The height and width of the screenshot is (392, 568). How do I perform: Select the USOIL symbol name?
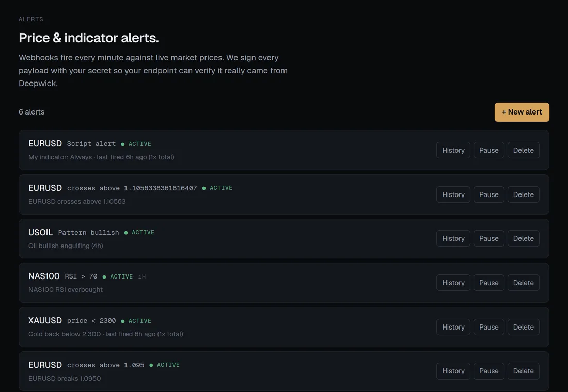tap(41, 233)
